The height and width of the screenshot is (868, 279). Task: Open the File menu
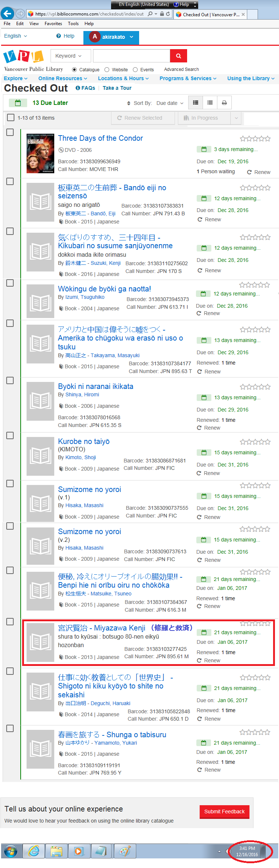click(x=7, y=23)
